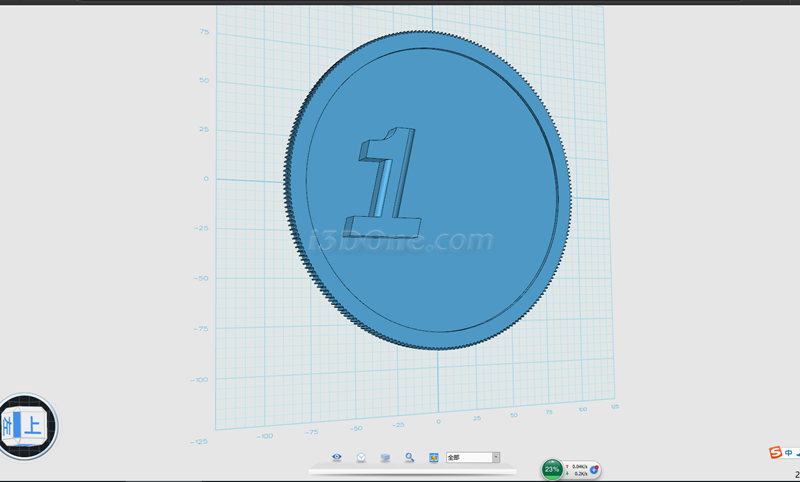Open the Sogou input method S icon
The width and height of the screenshot is (800, 482).
[x=775, y=453]
